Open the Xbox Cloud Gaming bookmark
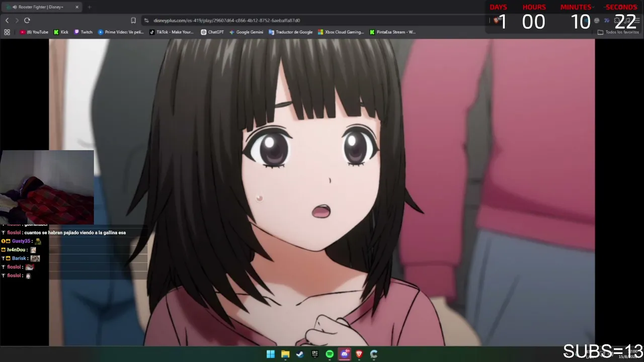The height and width of the screenshot is (362, 644). (x=341, y=32)
